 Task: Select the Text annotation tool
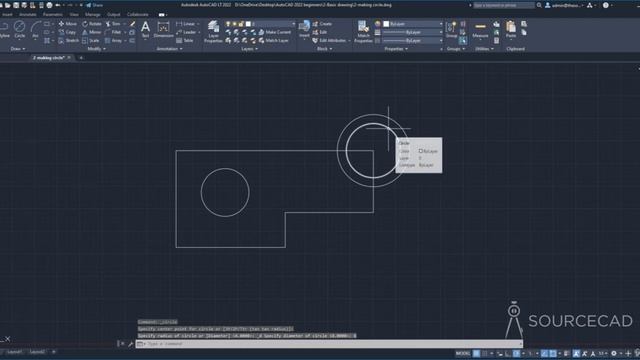coord(145,29)
